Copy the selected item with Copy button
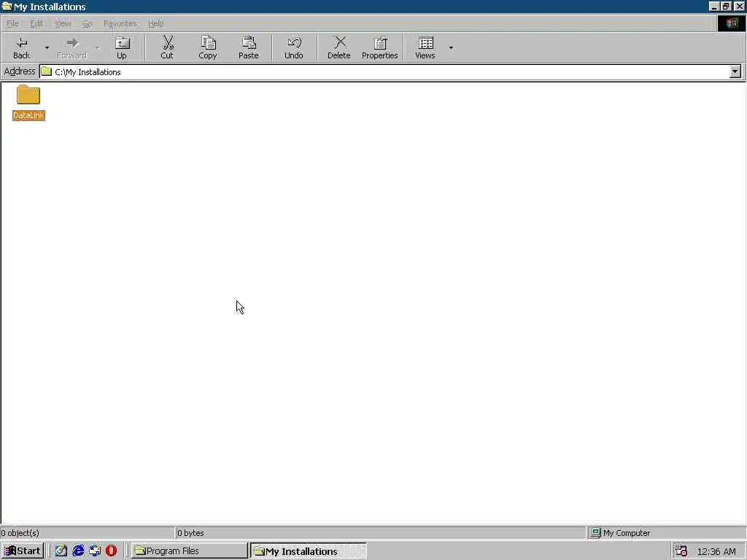 point(208,47)
